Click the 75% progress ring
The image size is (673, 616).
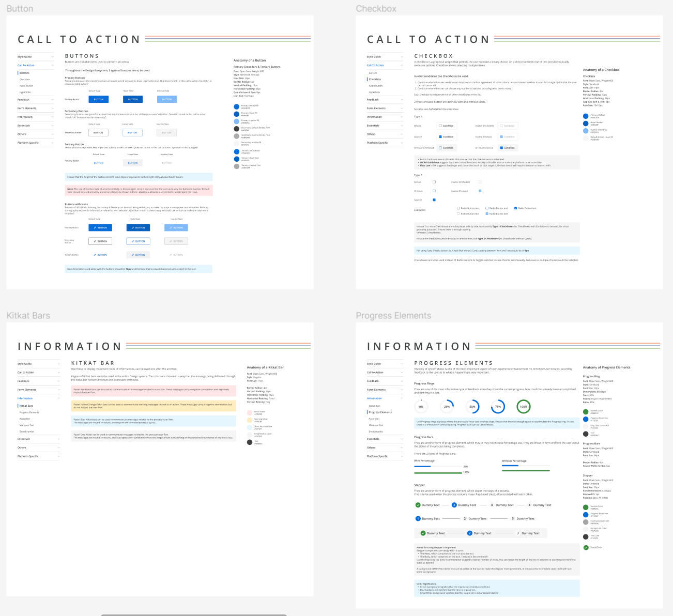(498, 407)
